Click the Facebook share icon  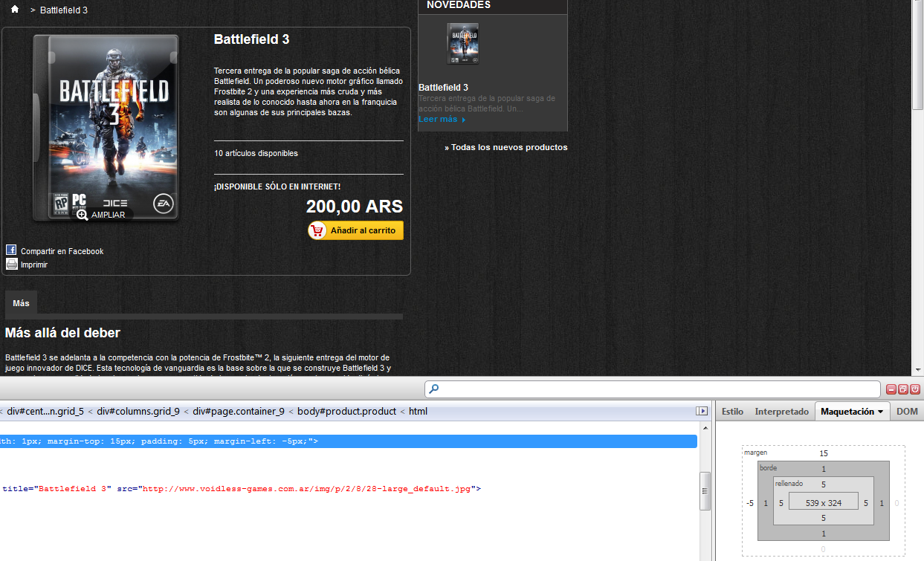pyautogui.click(x=11, y=250)
